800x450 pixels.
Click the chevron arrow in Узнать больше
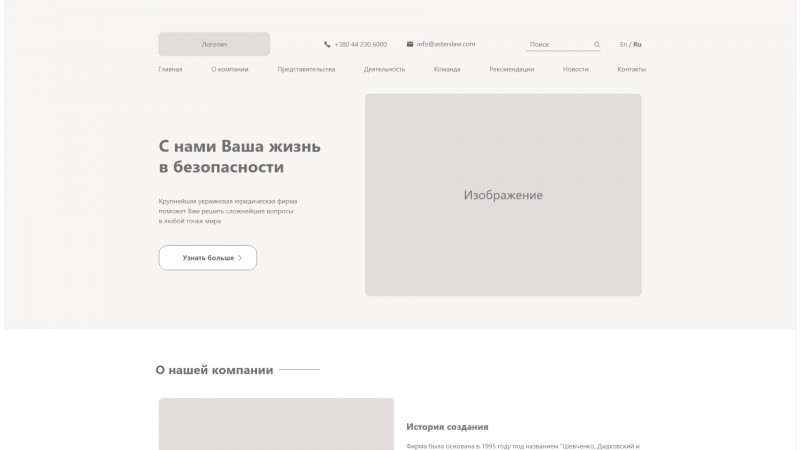coord(240,258)
